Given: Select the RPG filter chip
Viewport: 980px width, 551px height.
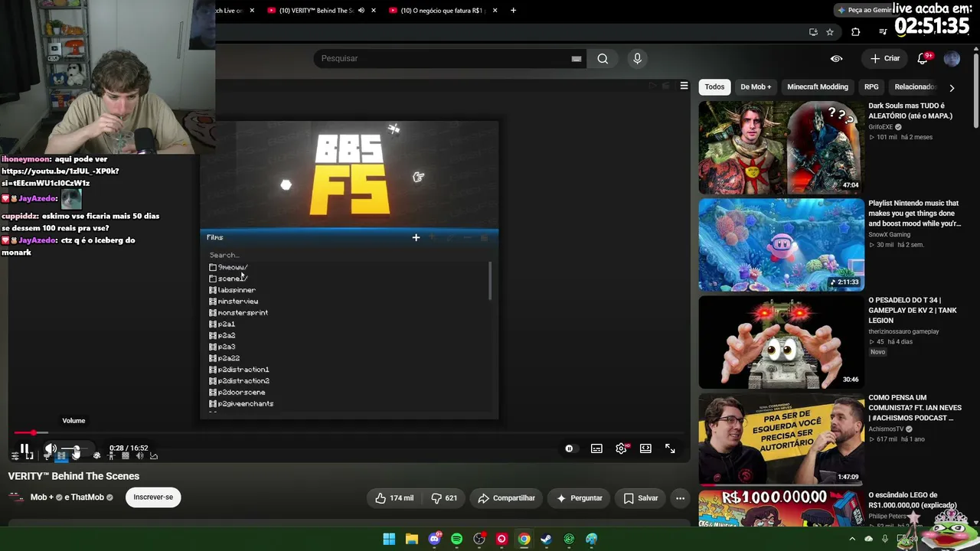Looking at the screenshot, I should [x=871, y=87].
